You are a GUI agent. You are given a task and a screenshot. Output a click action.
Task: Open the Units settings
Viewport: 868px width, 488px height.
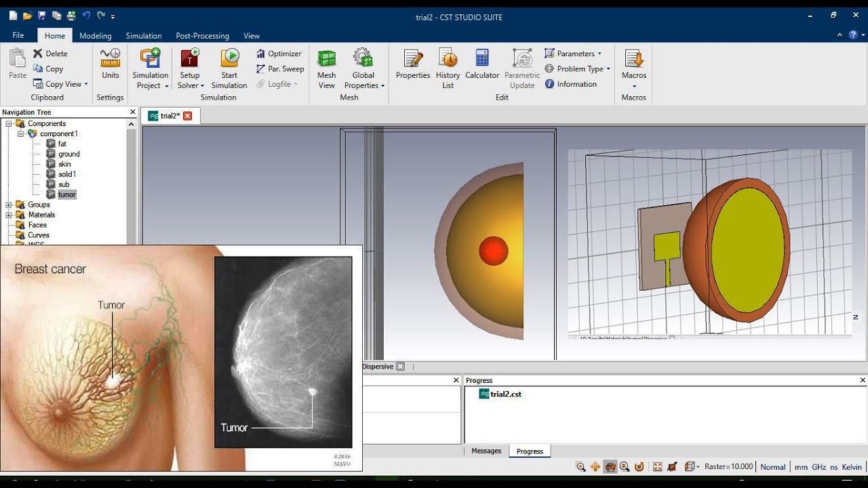tap(110, 64)
